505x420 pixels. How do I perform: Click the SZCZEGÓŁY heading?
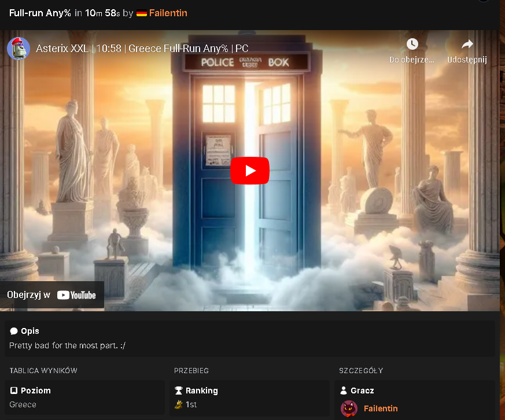[361, 371]
